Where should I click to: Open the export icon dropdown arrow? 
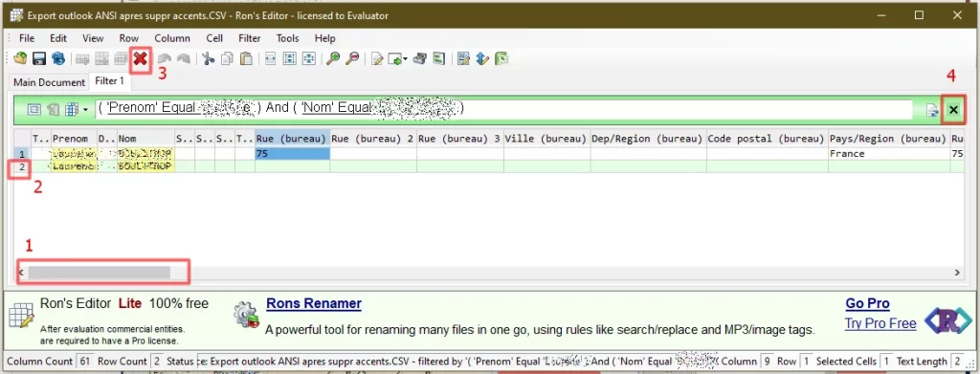[406, 59]
